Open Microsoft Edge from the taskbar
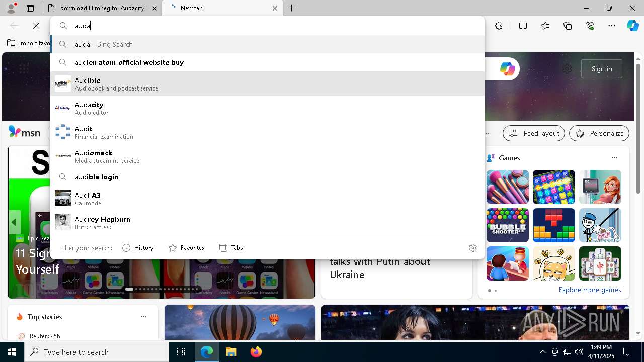 [x=207, y=352]
